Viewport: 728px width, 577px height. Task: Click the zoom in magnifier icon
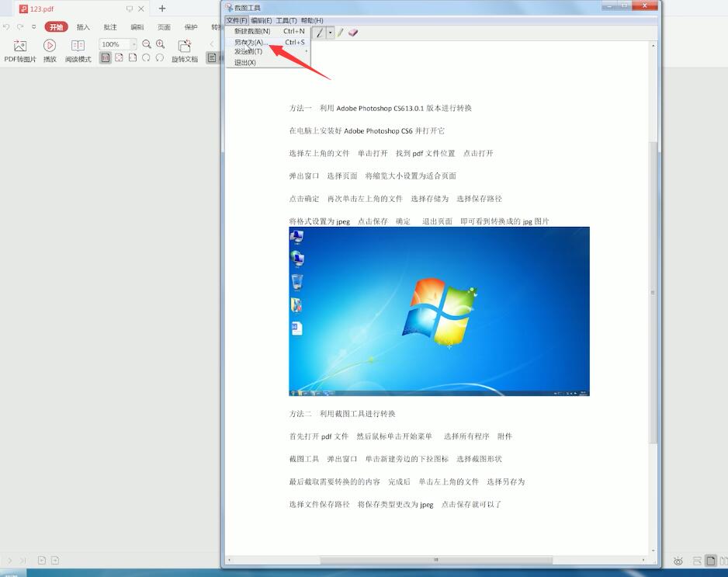tap(161, 44)
